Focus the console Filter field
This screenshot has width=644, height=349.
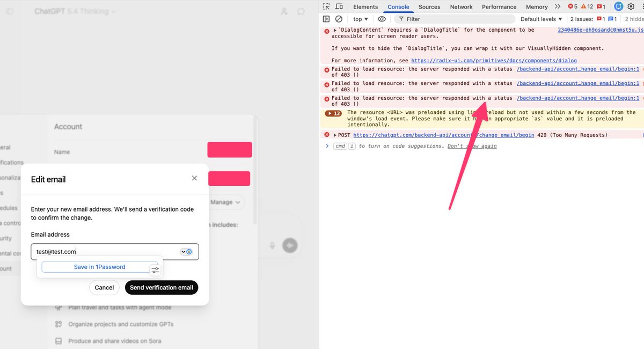click(454, 19)
